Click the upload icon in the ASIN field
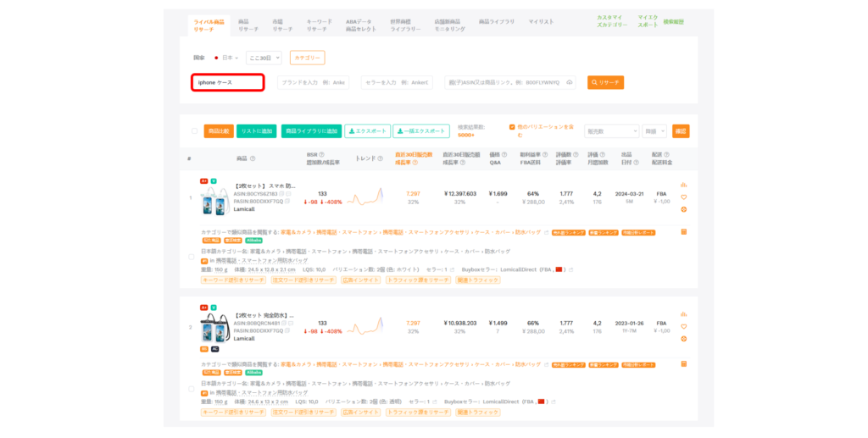 pyautogui.click(x=570, y=82)
